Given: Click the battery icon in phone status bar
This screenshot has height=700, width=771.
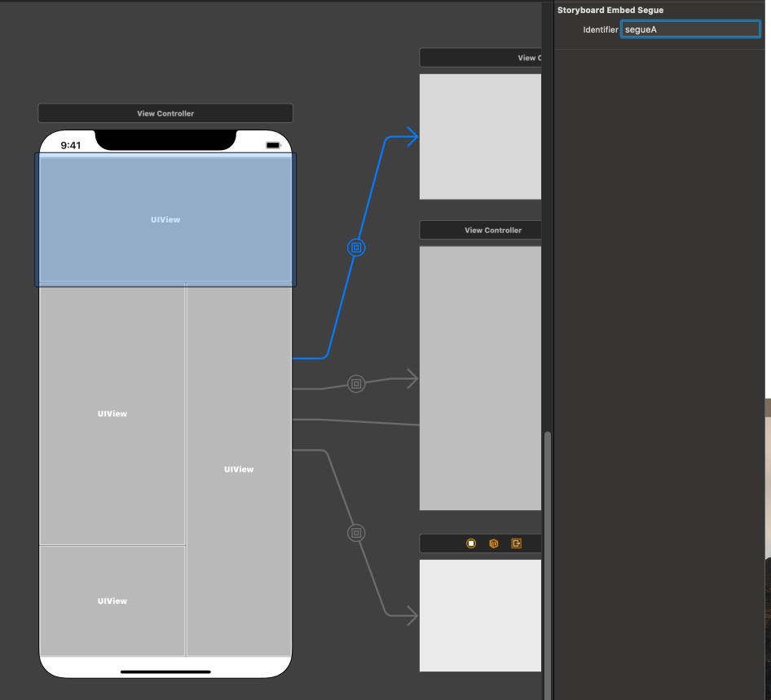Looking at the screenshot, I should pos(273,145).
